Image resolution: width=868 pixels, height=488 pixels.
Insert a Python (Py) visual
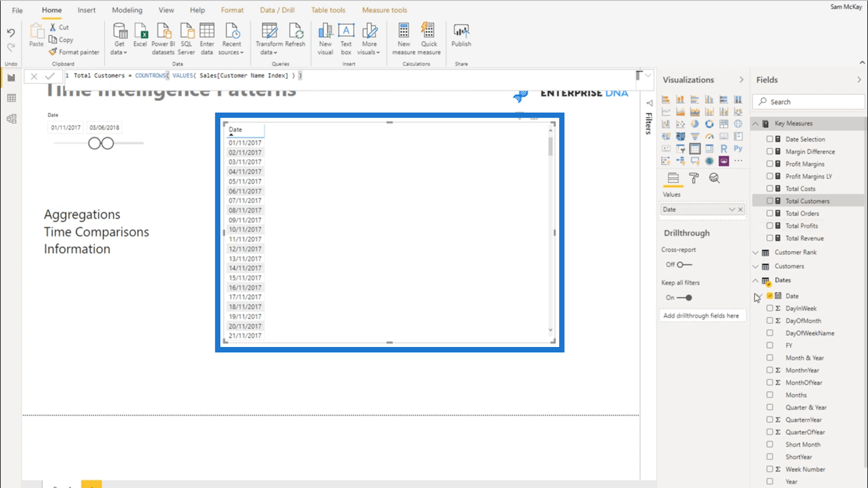(x=738, y=149)
